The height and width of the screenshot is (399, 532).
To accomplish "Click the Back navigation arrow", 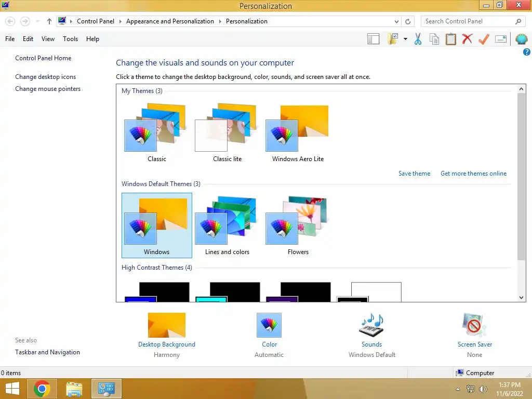I will pos(10,21).
